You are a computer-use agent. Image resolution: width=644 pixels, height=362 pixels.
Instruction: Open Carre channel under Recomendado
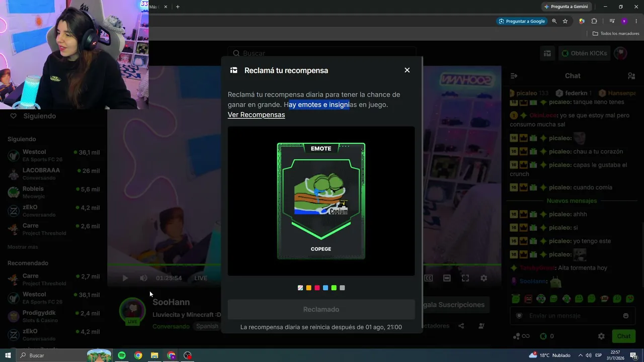point(53,280)
